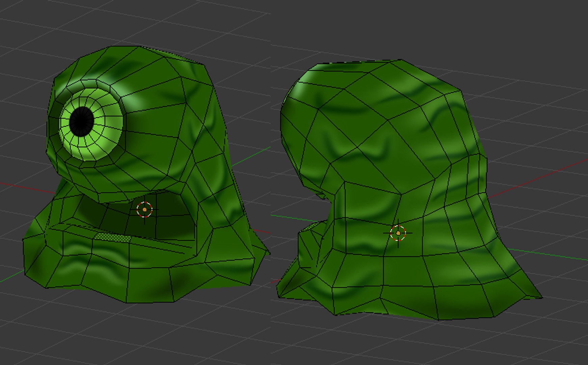This screenshot has width=588, height=365.
Task: Select the dotted highlighted face inside the mouth
Action: [113, 238]
